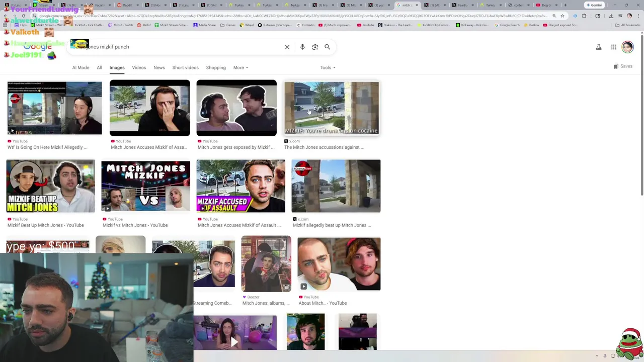Image resolution: width=644 pixels, height=362 pixels.
Task: Reload the current page
Action: point(23,16)
